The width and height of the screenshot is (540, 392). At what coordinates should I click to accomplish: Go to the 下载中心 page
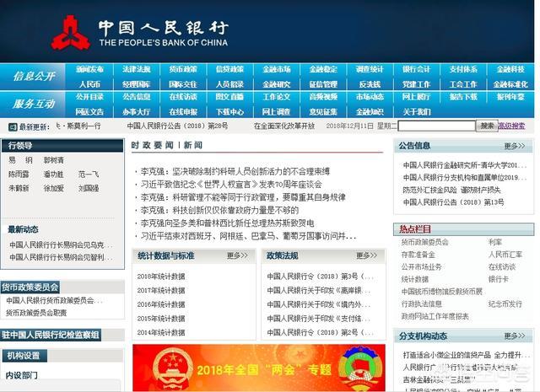229,112
